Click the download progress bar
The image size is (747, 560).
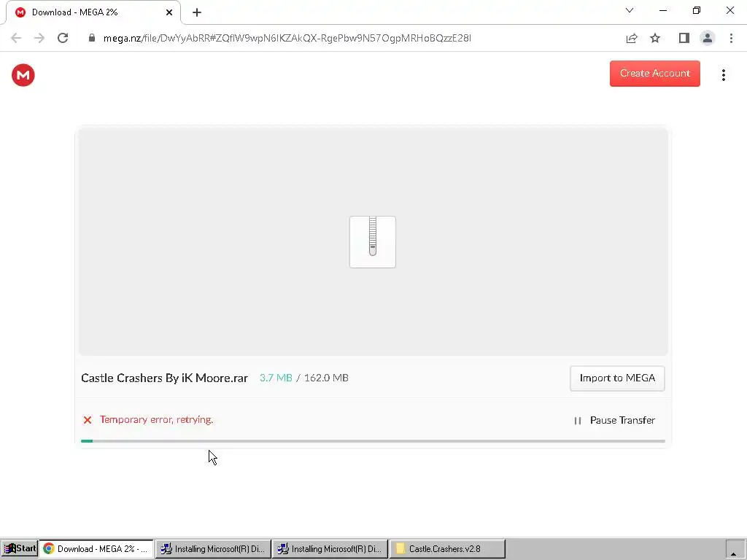(x=373, y=441)
